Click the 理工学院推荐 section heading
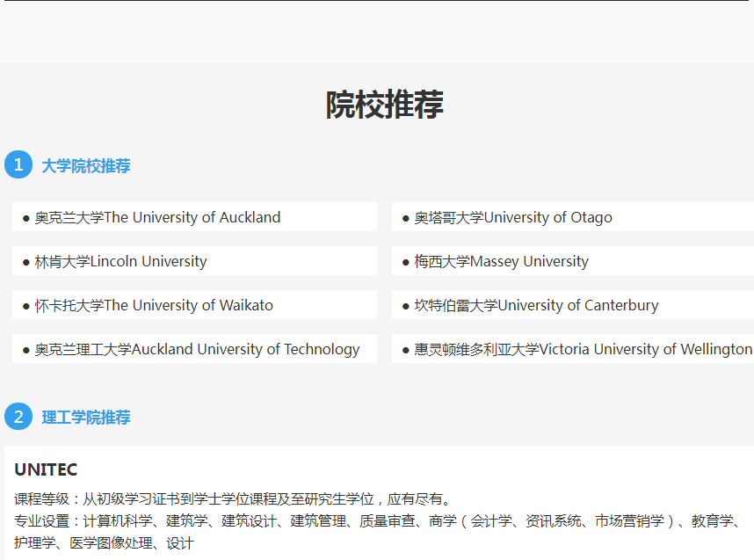 click(86, 417)
